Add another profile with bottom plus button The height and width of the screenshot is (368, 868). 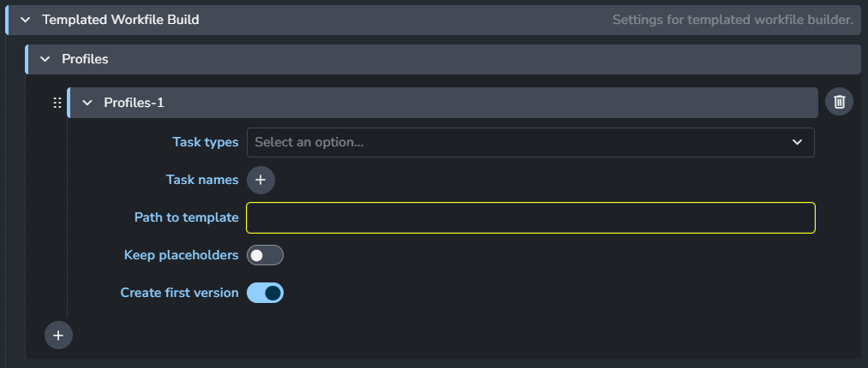tap(58, 335)
